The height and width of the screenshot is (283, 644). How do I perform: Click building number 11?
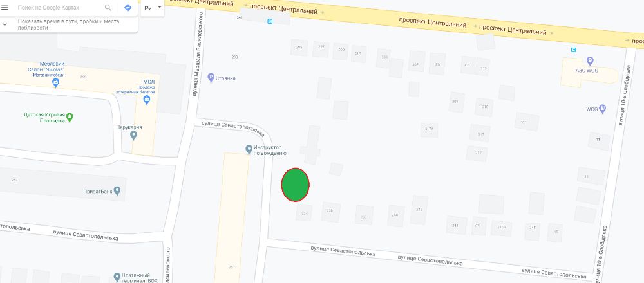tap(598, 140)
